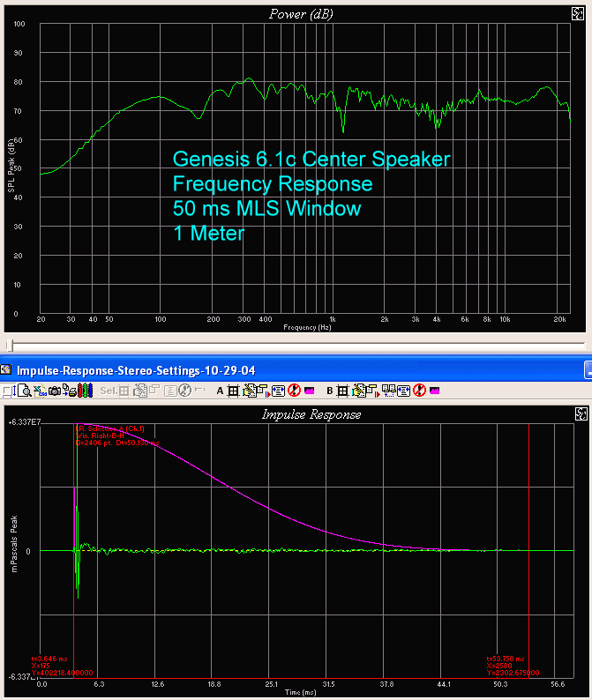Click the 't=3.646 ms' cursor readout
The height and width of the screenshot is (700, 592).
pos(49,659)
